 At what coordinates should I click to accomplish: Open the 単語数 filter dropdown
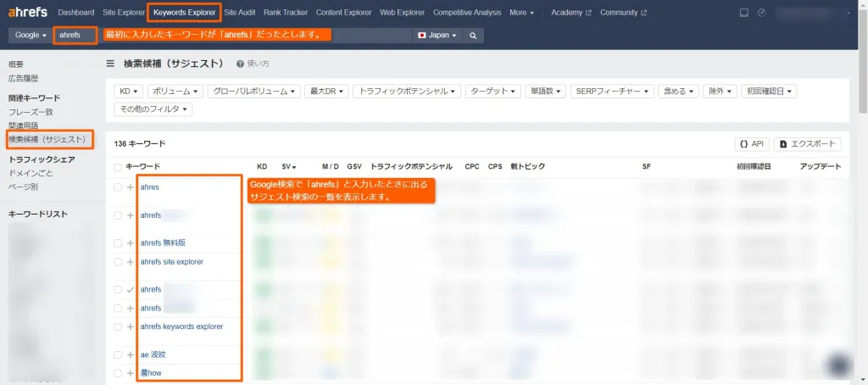545,92
